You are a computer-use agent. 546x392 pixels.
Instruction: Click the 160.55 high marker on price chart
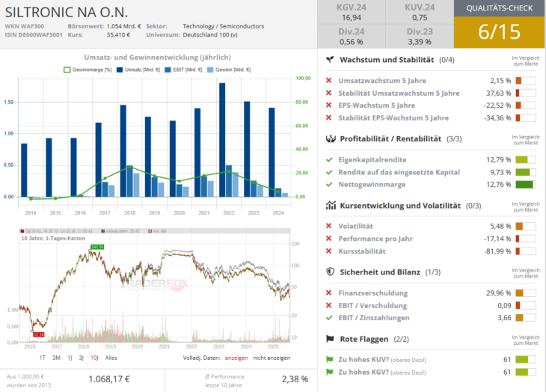pyautogui.click(x=97, y=247)
